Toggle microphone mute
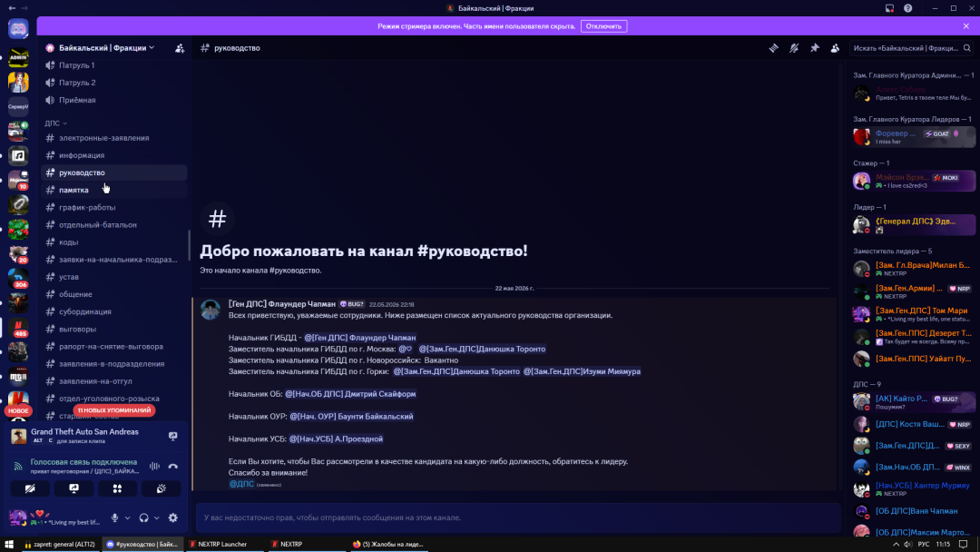The height and width of the screenshot is (552, 980). pos(114,517)
